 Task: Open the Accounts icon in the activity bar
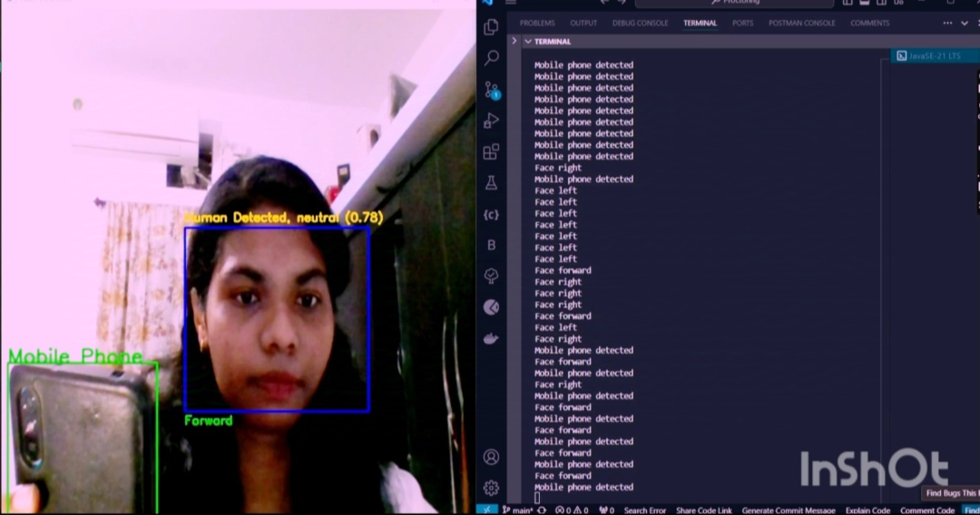(x=491, y=456)
